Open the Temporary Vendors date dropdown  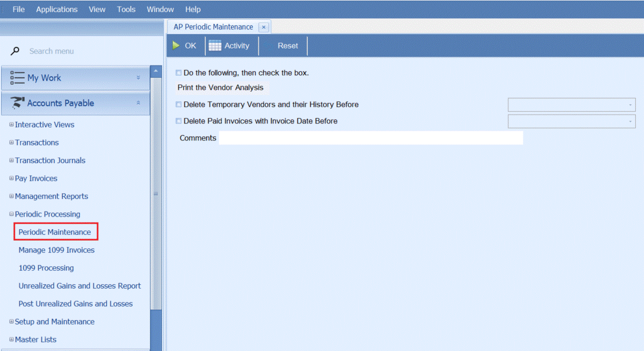point(630,105)
